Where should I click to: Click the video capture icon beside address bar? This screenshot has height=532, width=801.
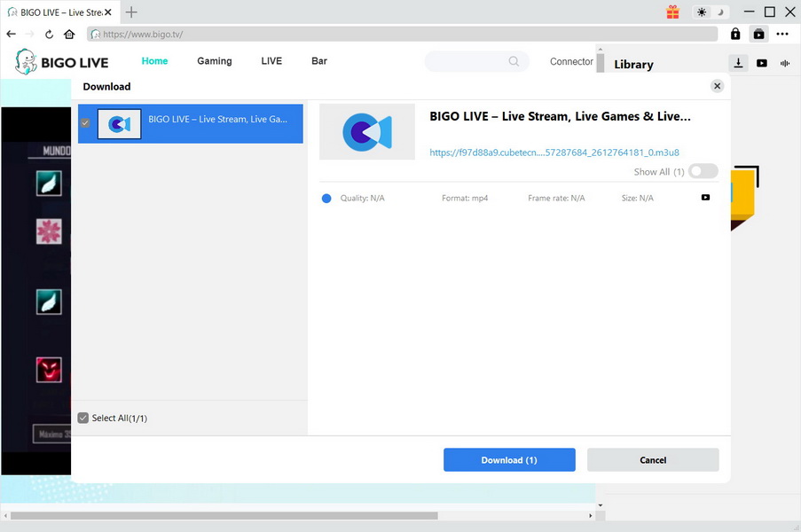pos(759,34)
